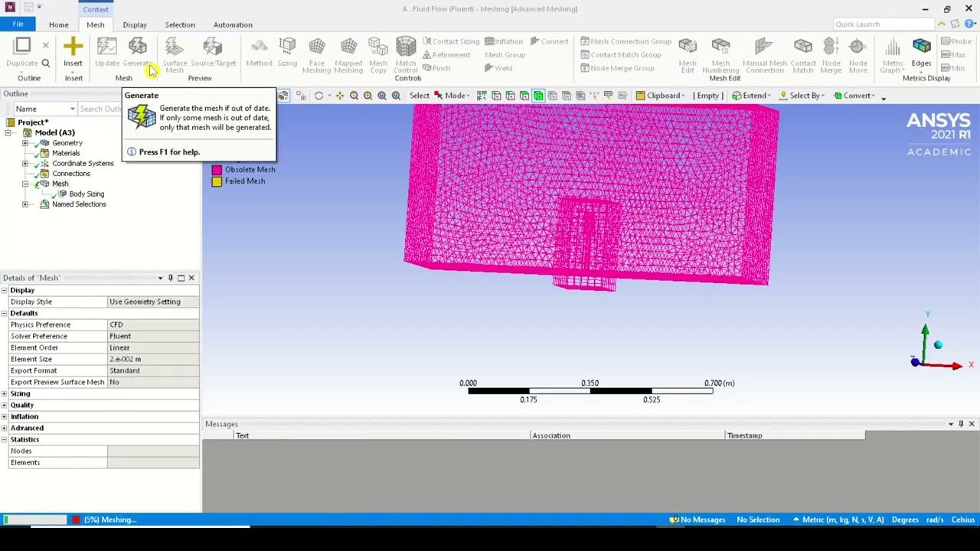Click the Node Move icon
This screenshot has width=980, height=551.
pos(857,47)
